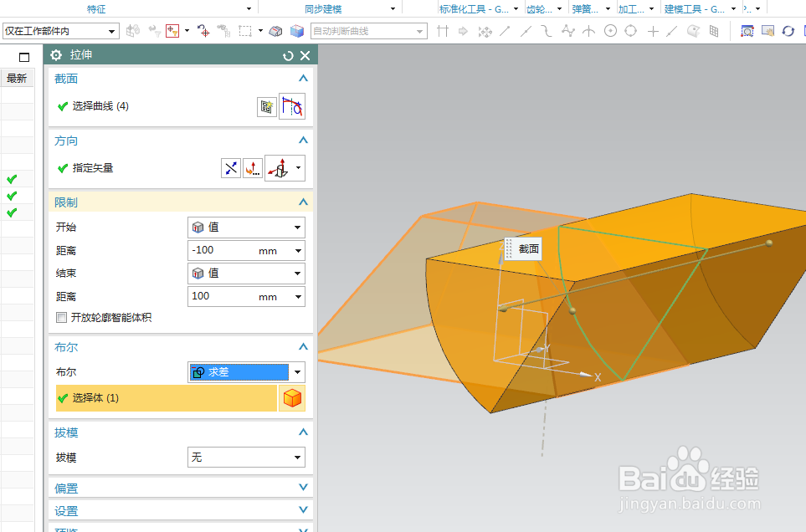Collapse the 拔模 section
Viewport: 806px width, 532px height.
(303, 432)
